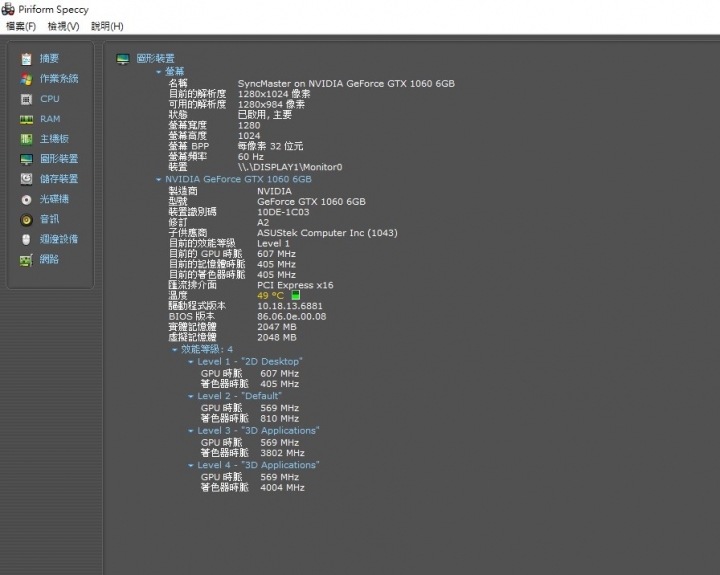Collapse the 螢幕 monitor section arrow
The height and width of the screenshot is (575, 720).
pyautogui.click(x=158, y=72)
